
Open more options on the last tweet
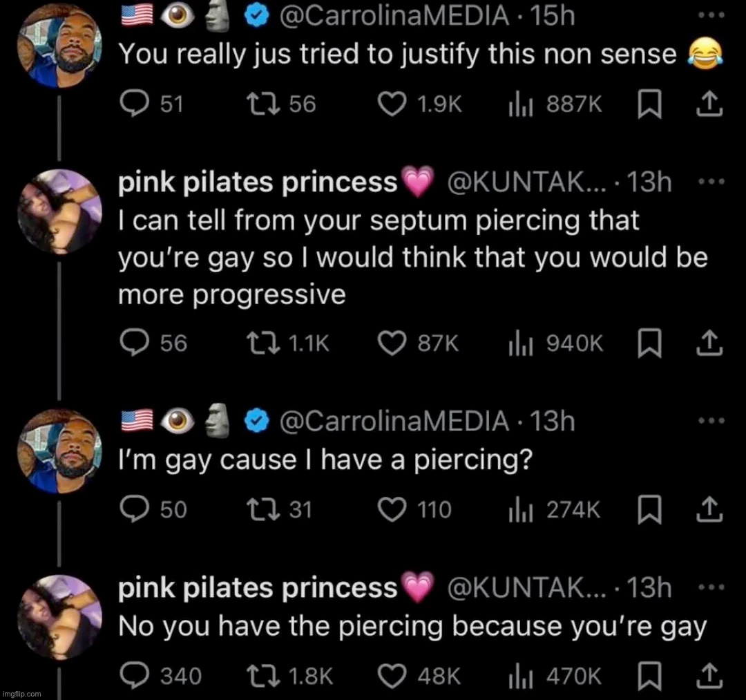pos(709,587)
